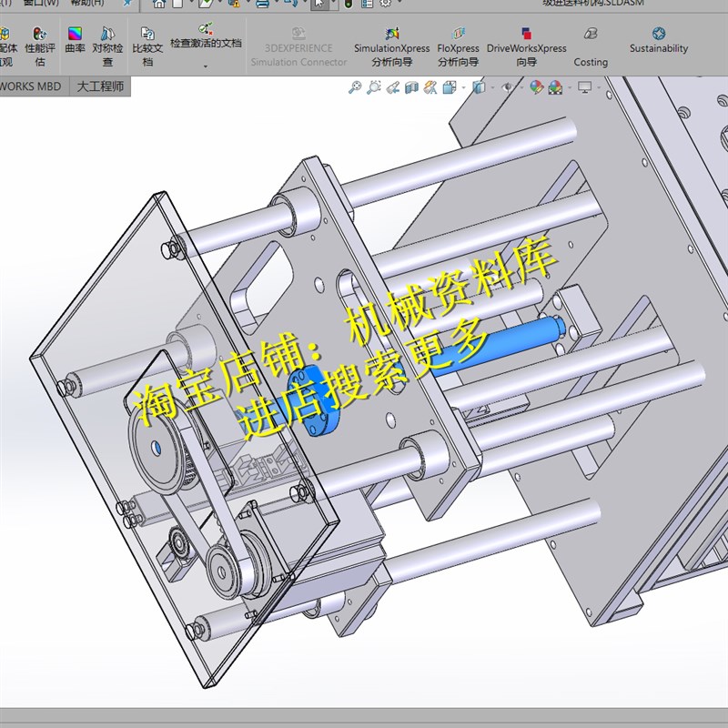This screenshot has width=728, height=728.
Task: Open the Sustainability tool
Action: click(x=659, y=40)
